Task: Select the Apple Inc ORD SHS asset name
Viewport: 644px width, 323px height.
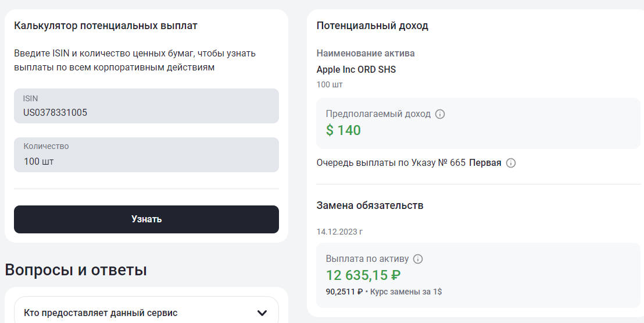Action: 356,69
